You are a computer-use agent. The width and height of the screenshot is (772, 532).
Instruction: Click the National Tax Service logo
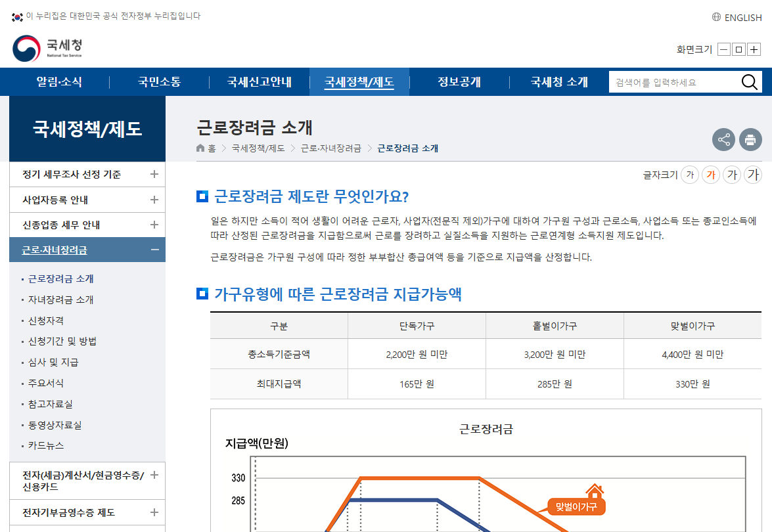(x=47, y=48)
